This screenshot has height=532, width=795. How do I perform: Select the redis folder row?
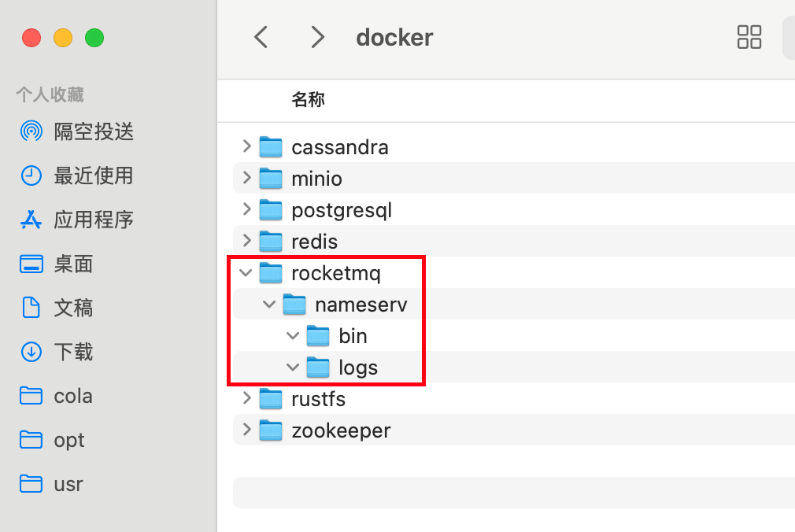pos(514,241)
